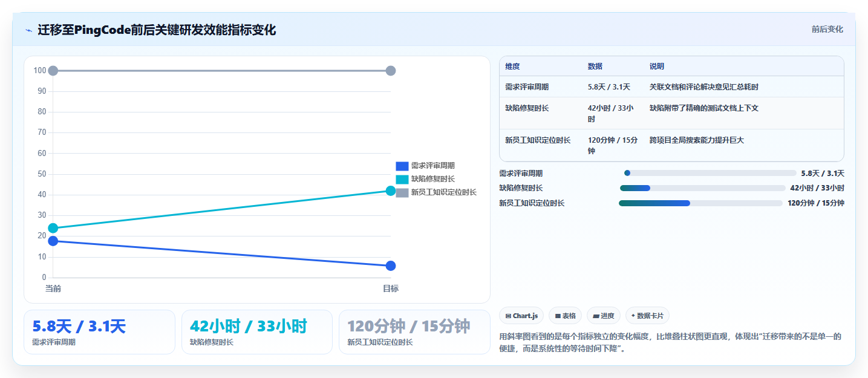Click 120分钟 / 15分钟 in the table
868x378 pixels.
pos(613,146)
